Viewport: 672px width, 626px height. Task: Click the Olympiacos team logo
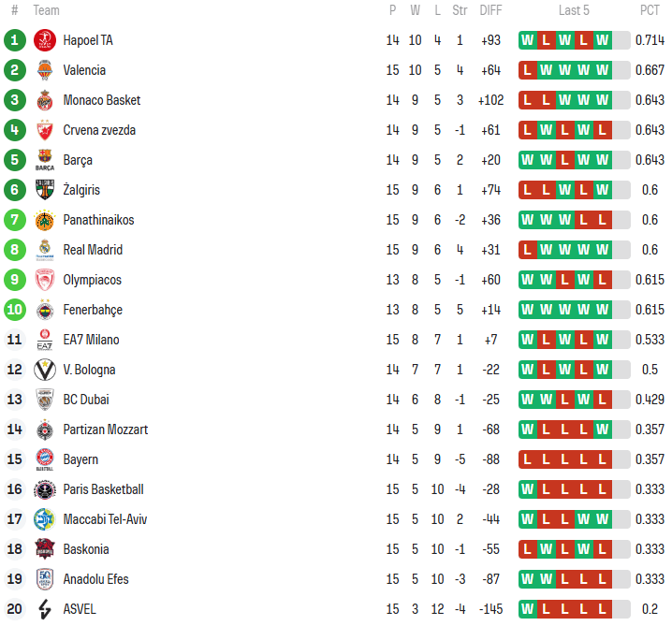click(45, 280)
